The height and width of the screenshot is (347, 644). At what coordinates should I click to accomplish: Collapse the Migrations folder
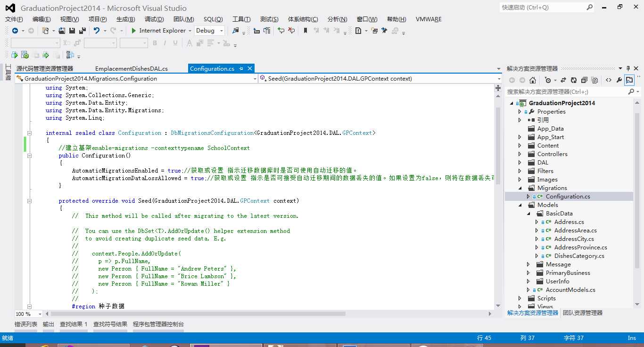(x=520, y=188)
